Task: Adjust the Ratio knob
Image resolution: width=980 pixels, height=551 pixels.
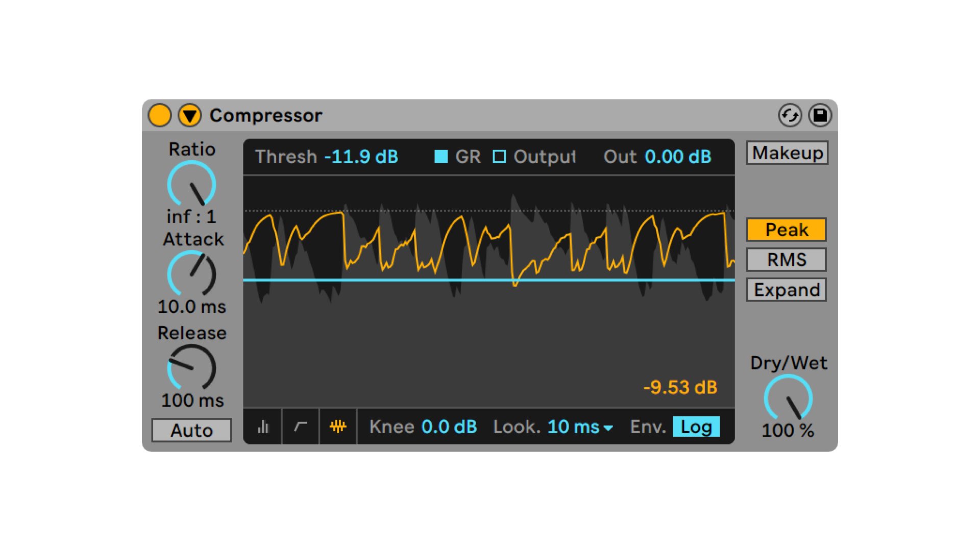Action: (192, 184)
